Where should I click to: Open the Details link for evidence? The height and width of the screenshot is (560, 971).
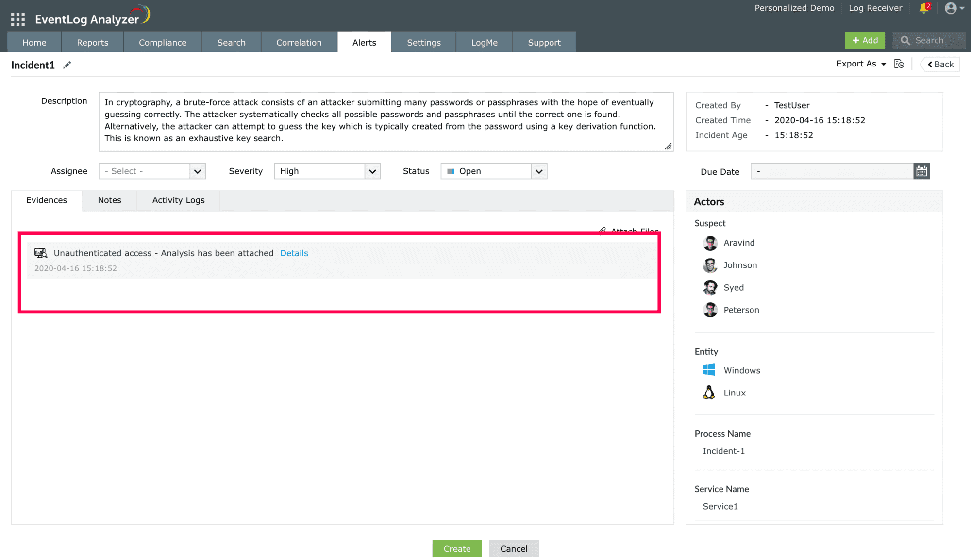tap(294, 253)
